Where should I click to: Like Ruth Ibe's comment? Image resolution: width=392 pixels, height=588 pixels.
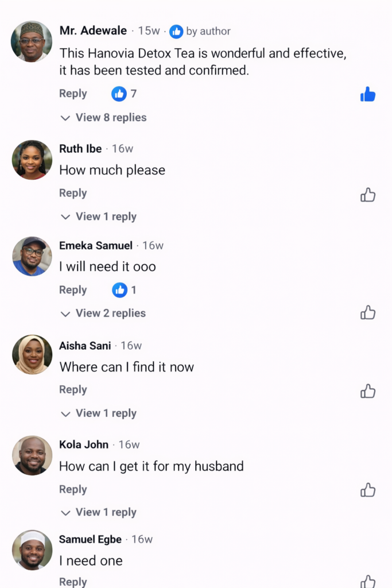point(368,195)
